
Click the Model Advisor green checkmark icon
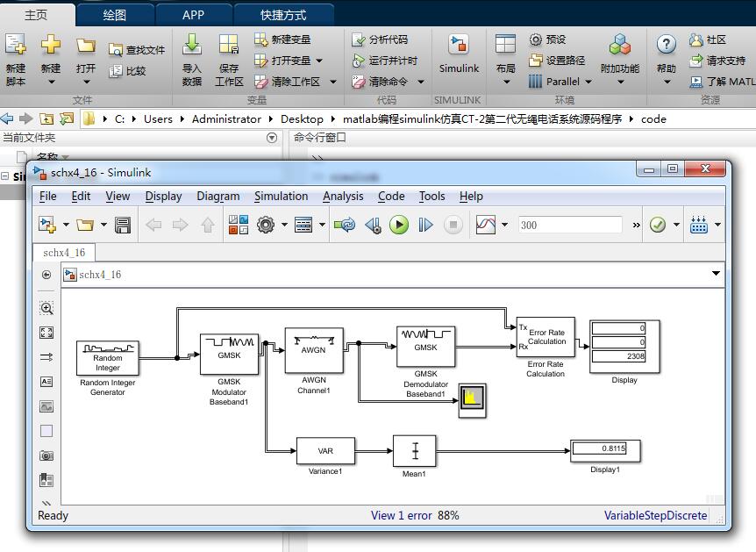[658, 225]
